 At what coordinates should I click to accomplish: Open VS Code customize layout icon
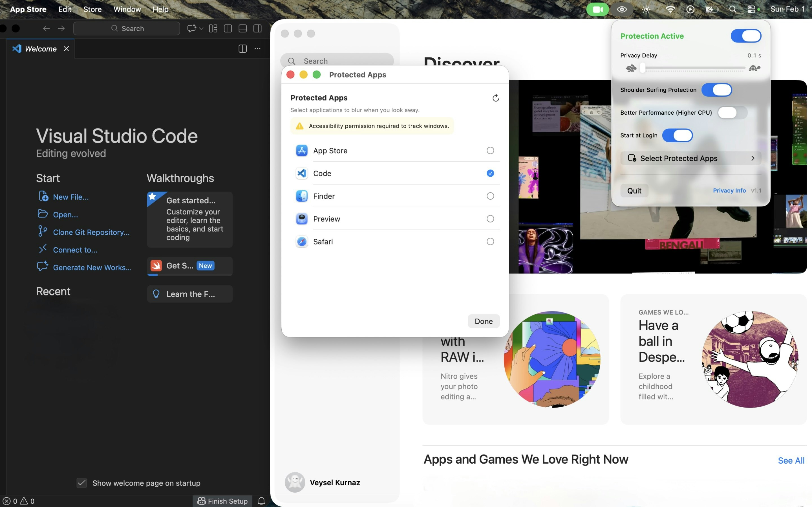coord(213,28)
